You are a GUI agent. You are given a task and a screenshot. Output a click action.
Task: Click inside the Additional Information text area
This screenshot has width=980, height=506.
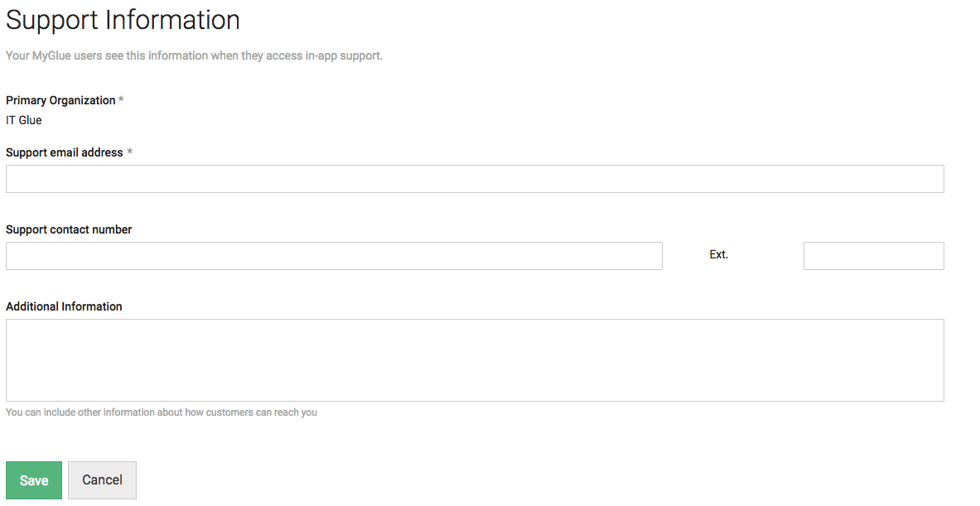[474, 359]
